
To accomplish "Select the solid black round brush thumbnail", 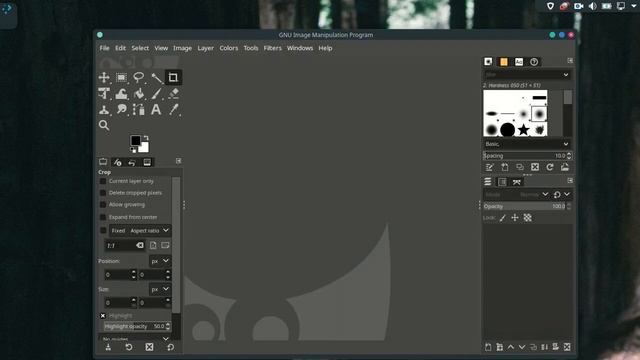I will 507,130.
